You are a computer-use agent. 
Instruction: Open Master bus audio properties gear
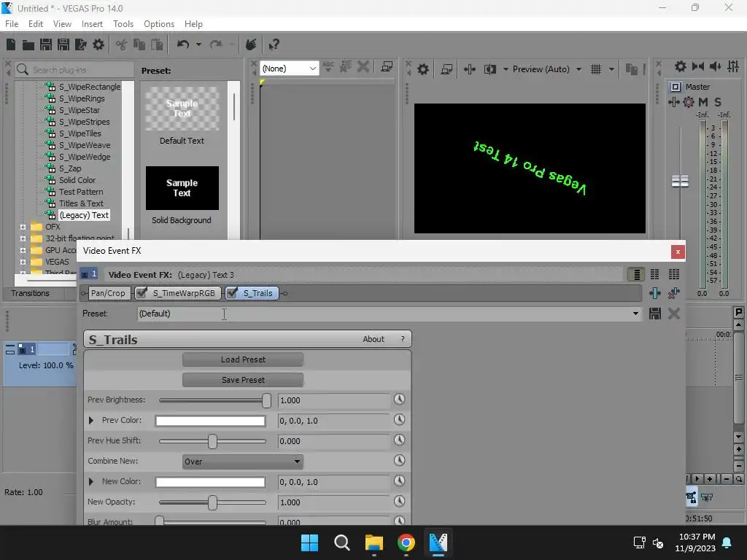[681, 66]
